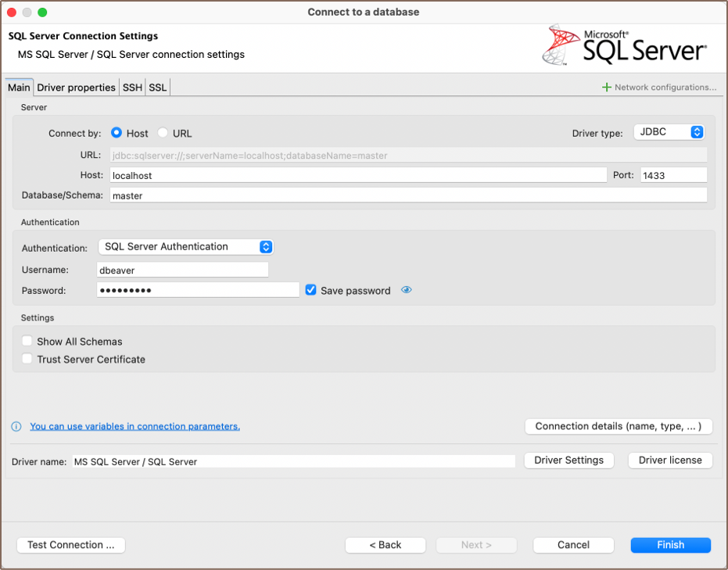Click the info icon beside variables link
The image size is (728, 570).
tap(16, 427)
